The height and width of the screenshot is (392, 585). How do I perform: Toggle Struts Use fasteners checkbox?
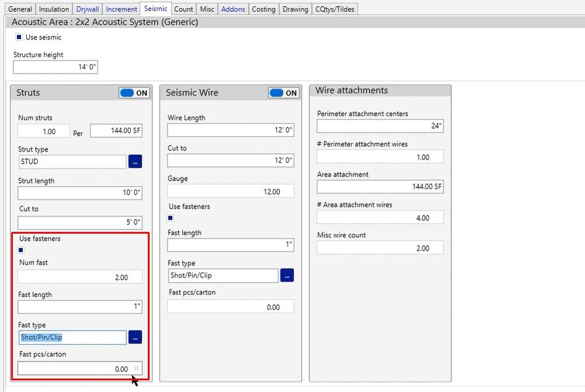click(x=22, y=250)
